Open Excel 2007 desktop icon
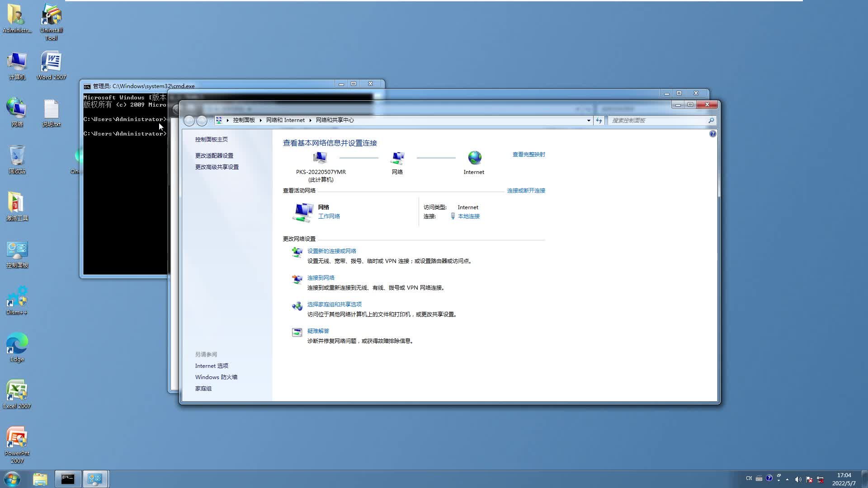 [x=16, y=391]
